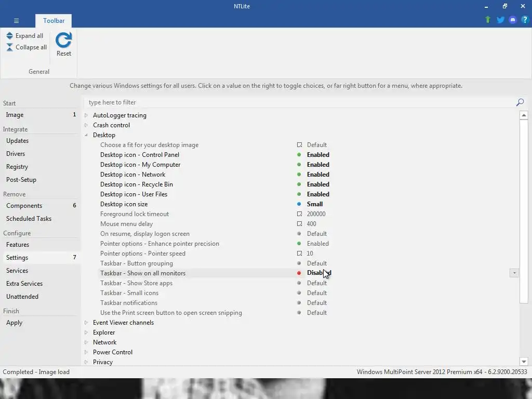This screenshot has height=399, width=532.
Task: Click the scrollbar up arrow
Action: click(x=524, y=115)
